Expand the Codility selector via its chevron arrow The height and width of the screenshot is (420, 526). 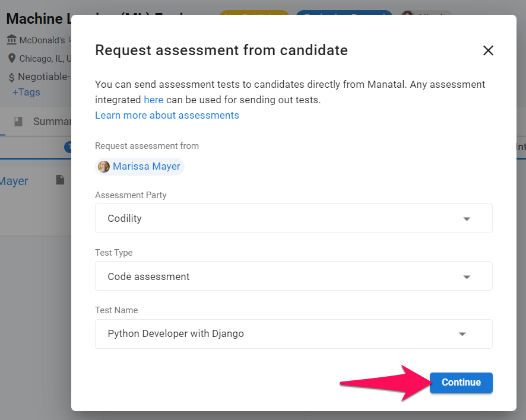pos(467,218)
